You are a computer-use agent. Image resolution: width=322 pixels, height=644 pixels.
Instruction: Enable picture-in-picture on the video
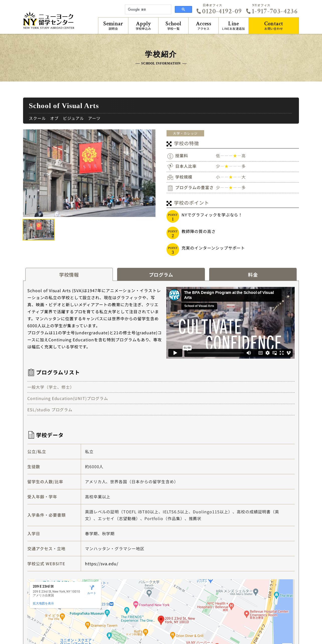[275, 353]
